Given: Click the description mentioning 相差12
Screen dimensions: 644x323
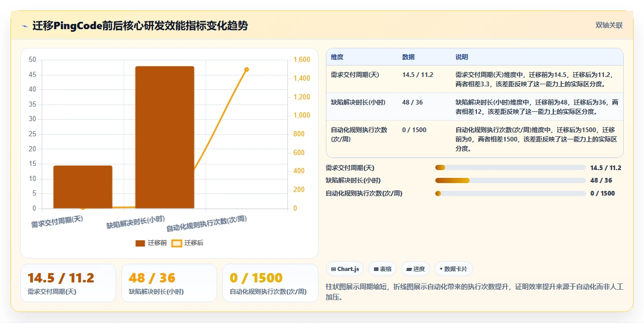Looking at the screenshot, I should (x=537, y=107).
